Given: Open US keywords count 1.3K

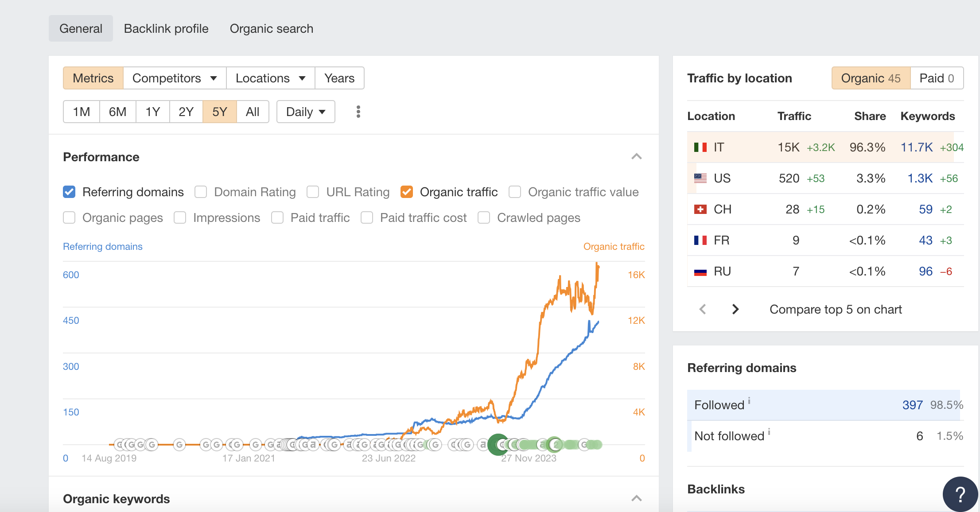Looking at the screenshot, I should pos(920,178).
